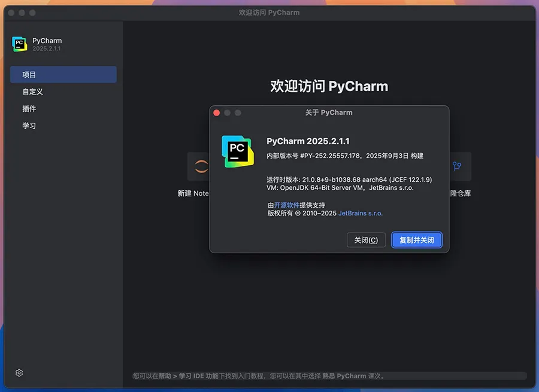Click the clone repository branch icon
The width and height of the screenshot is (539, 392).
pos(458,166)
